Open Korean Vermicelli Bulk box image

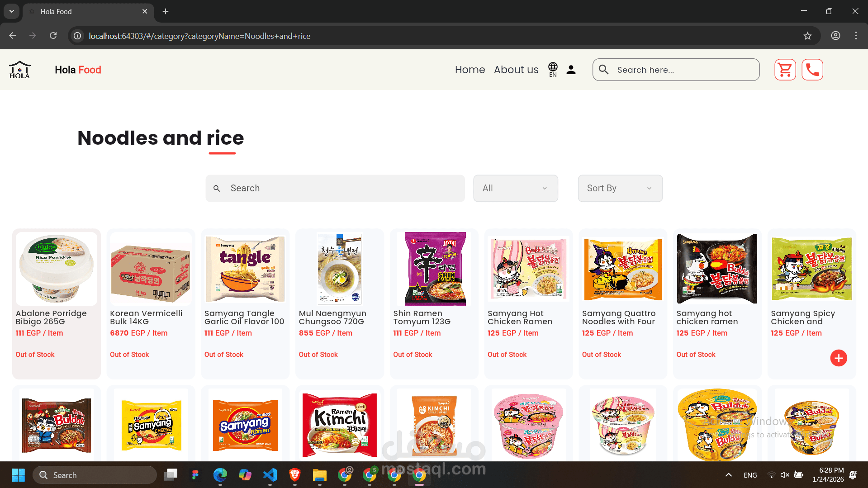tap(151, 269)
